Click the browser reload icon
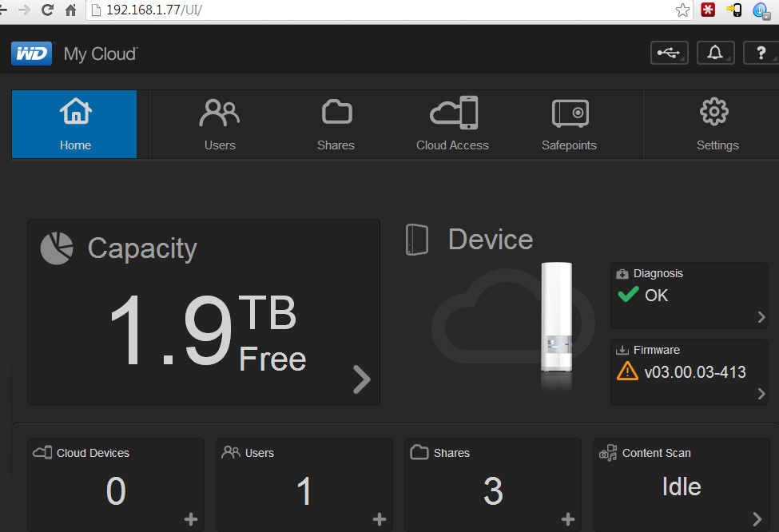The height and width of the screenshot is (532, 779). (x=47, y=10)
